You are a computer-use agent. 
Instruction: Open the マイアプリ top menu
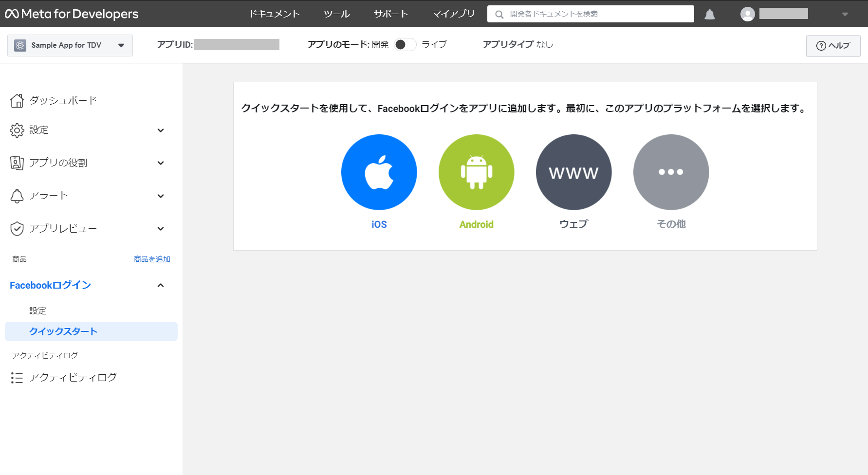coord(454,14)
